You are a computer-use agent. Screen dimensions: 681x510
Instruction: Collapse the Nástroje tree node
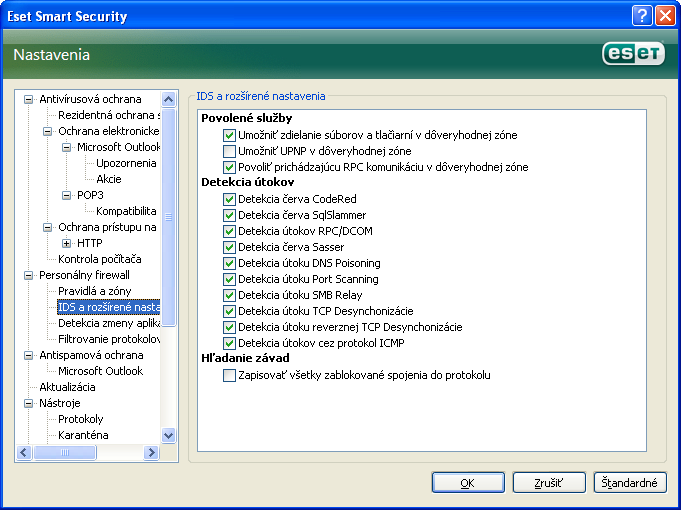tap(29, 403)
